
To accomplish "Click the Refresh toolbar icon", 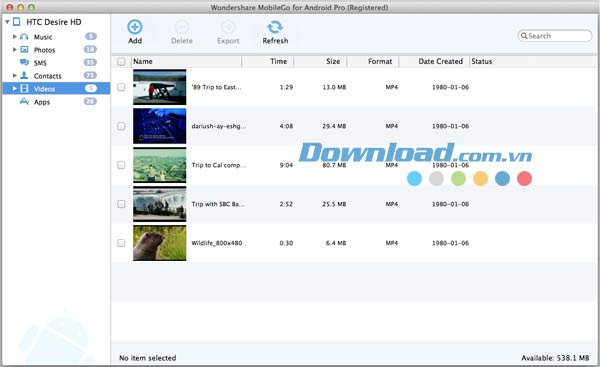I will 275,27.
